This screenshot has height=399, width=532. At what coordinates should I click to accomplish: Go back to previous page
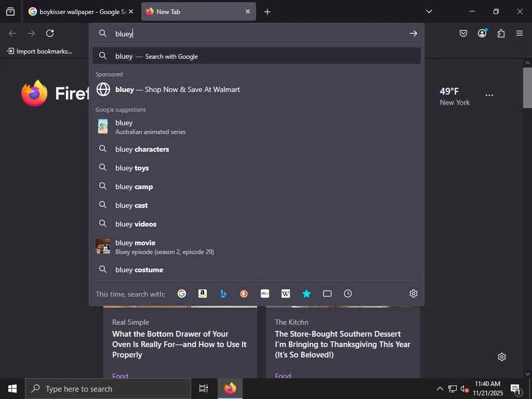pyautogui.click(x=12, y=33)
